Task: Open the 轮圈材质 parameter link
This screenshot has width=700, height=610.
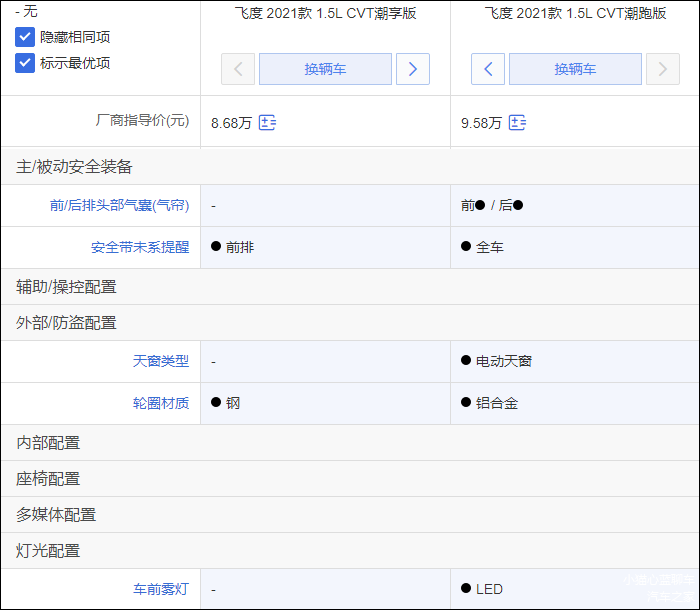Action: pos(160,403)
